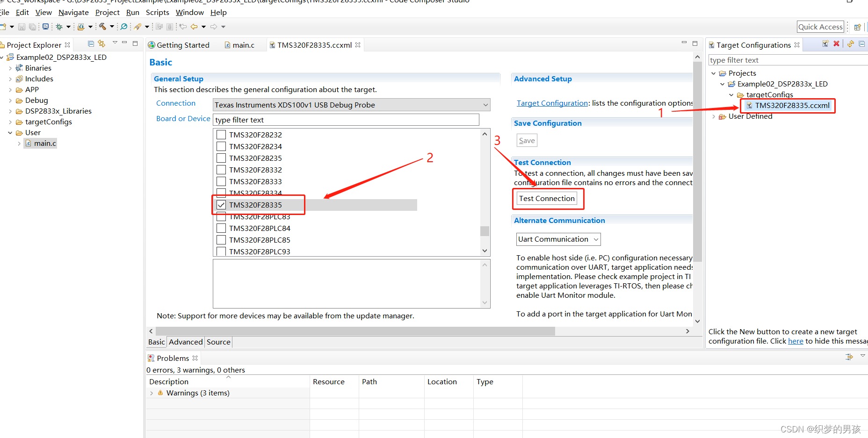Click the Save toolbar icon
This screenshot has width=868, height=438.
[22, 27]
